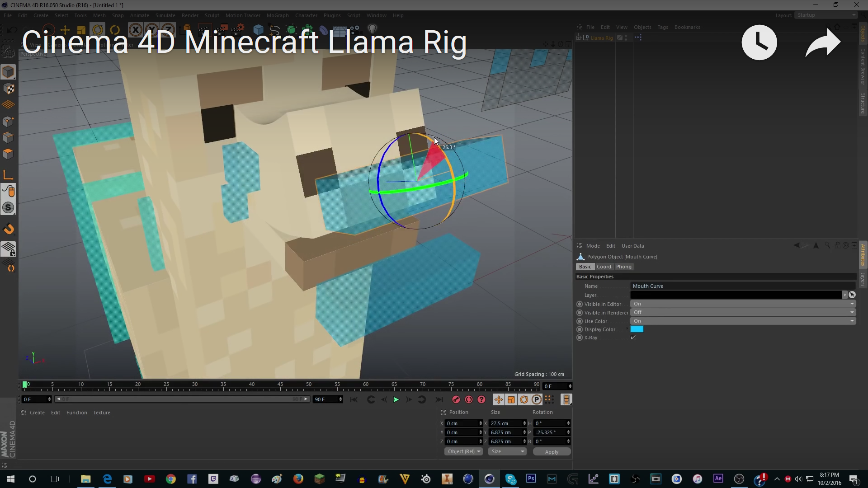The image size is (868, 488).
Task: Open Visible in Editor dropdown
Action: click(743, 304)
